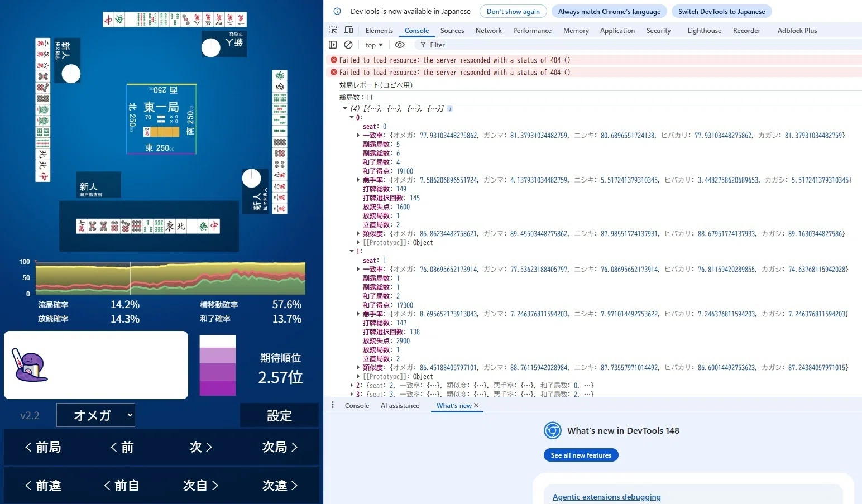
Task: Expand the 2: {seat: 2 row
Action: click(352, 386)
